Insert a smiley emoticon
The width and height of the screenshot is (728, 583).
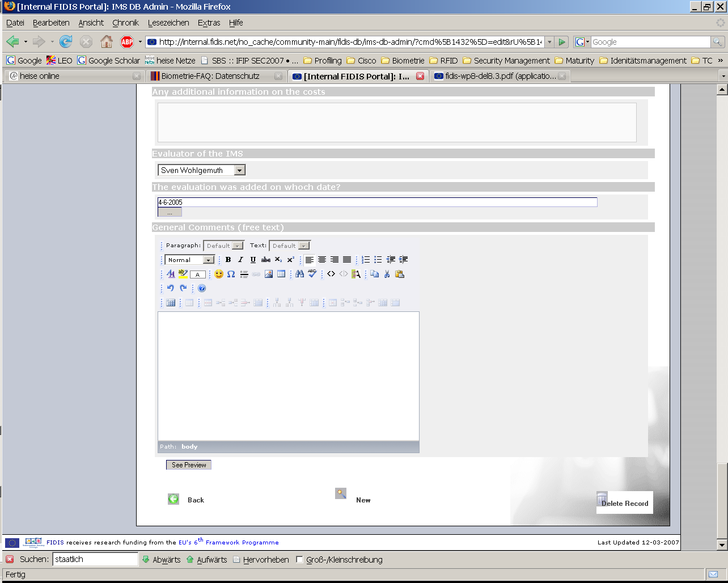tap(219, 274)
